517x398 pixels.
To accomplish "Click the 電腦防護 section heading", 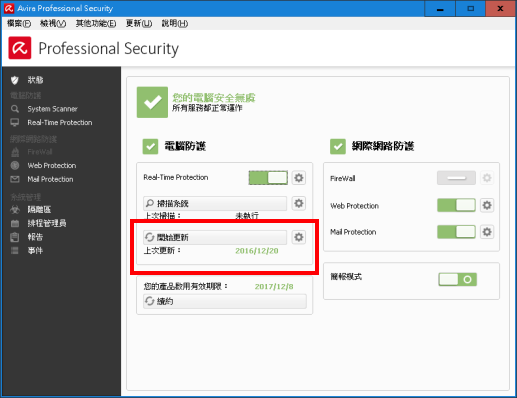I will (185, 146).
